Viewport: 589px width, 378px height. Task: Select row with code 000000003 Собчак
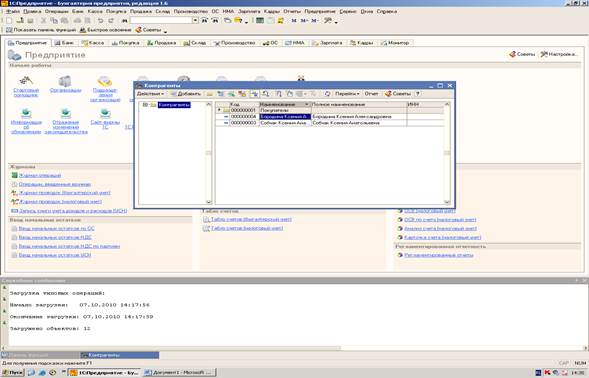tap(331, 123)
